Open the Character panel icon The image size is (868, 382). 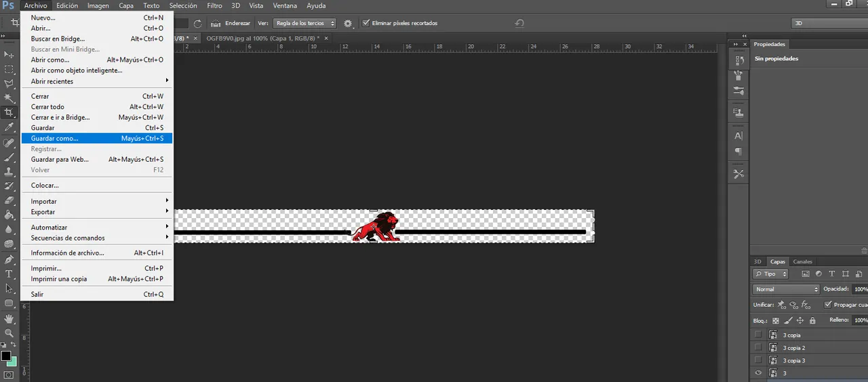pos(738,136)
